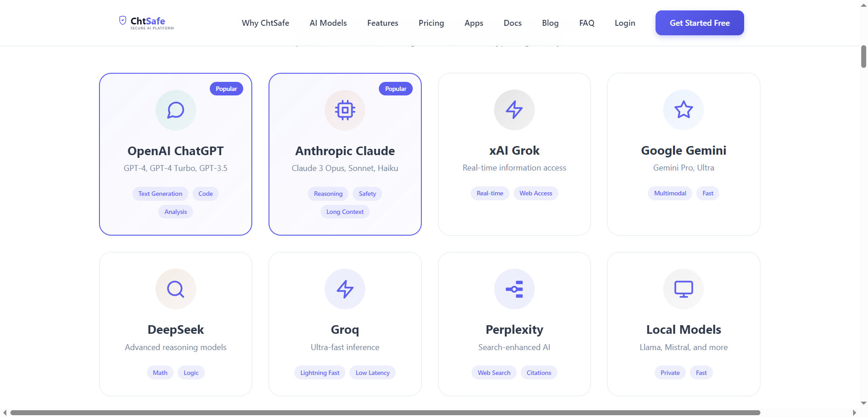Click the Get Started Free button
Screen dimensions: 868x417
click(699, 23)
